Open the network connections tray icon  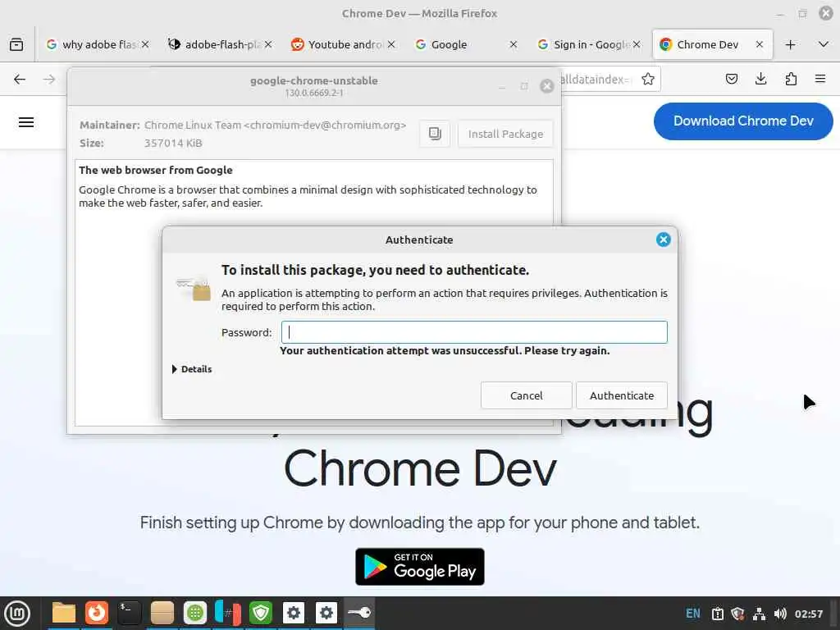click(759, 614)
